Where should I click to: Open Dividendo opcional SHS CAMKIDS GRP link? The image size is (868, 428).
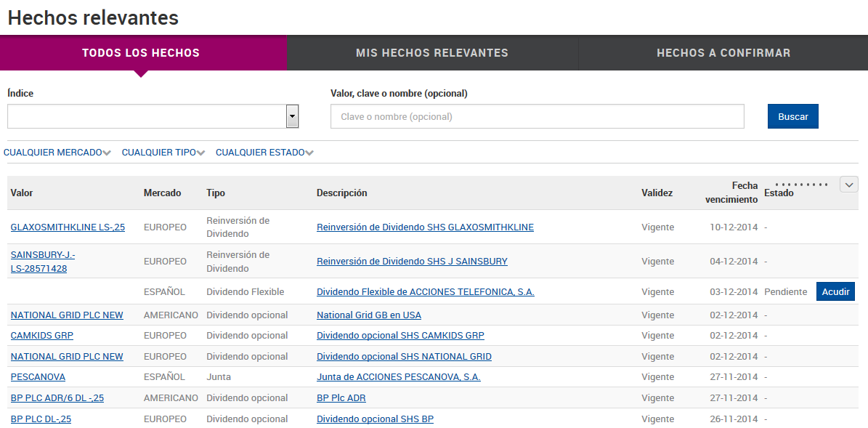[400, 336]
